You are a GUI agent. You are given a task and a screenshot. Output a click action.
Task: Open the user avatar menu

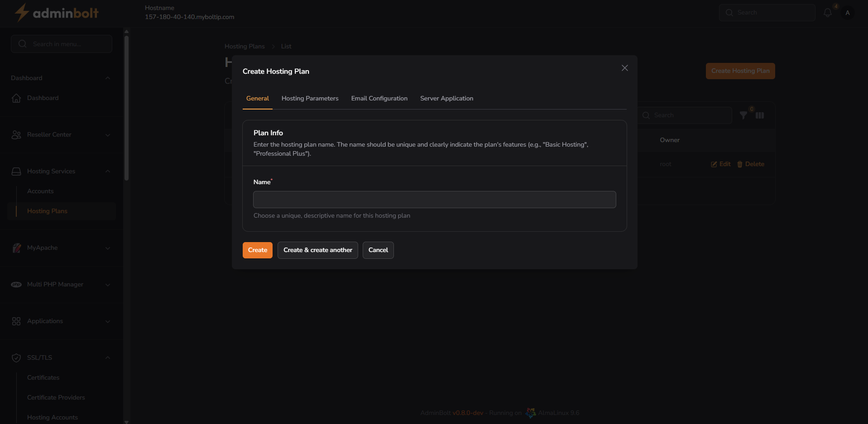click(847, 13)
